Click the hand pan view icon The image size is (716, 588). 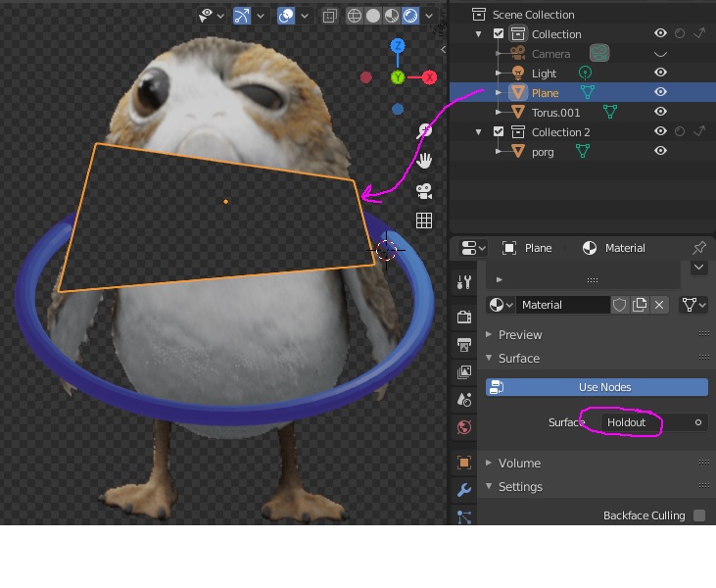coord(424,161)
